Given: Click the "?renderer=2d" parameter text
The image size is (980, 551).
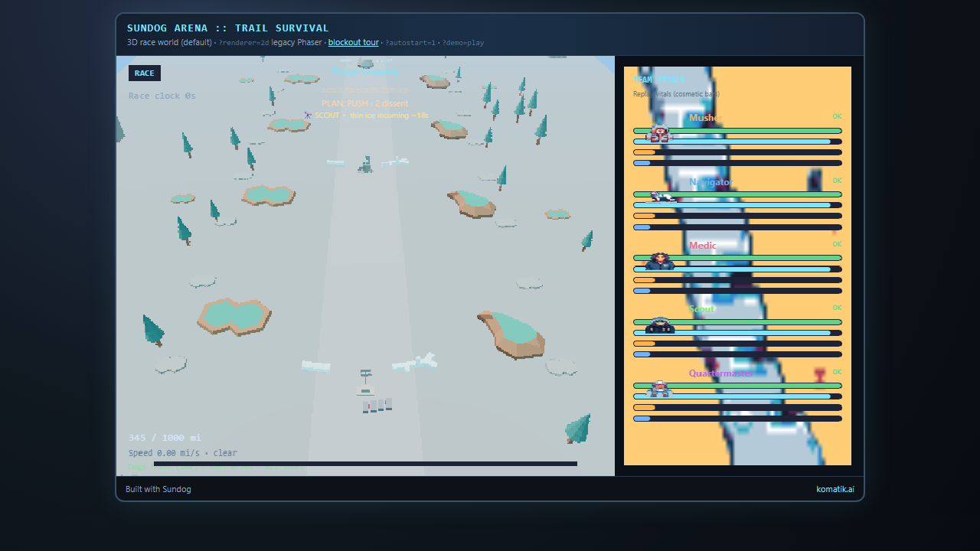Looking at the screenshot, I should 243,43.
